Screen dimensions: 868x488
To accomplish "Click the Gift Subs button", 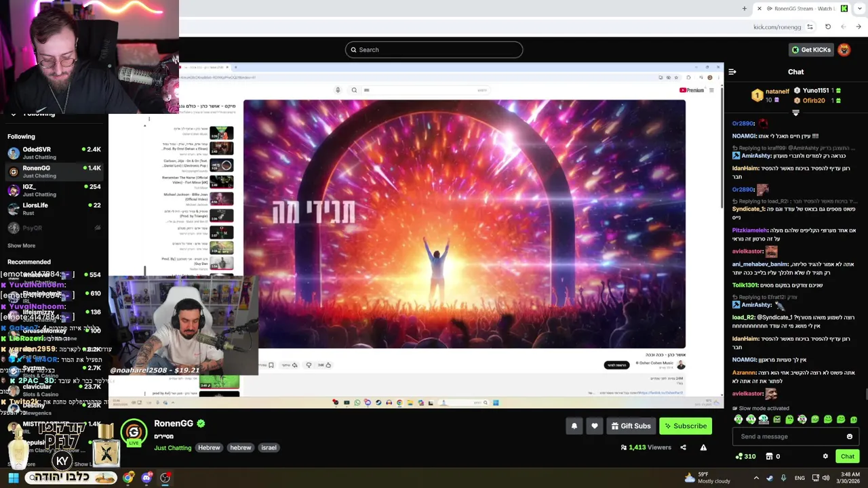I will (x=631, y=426).
